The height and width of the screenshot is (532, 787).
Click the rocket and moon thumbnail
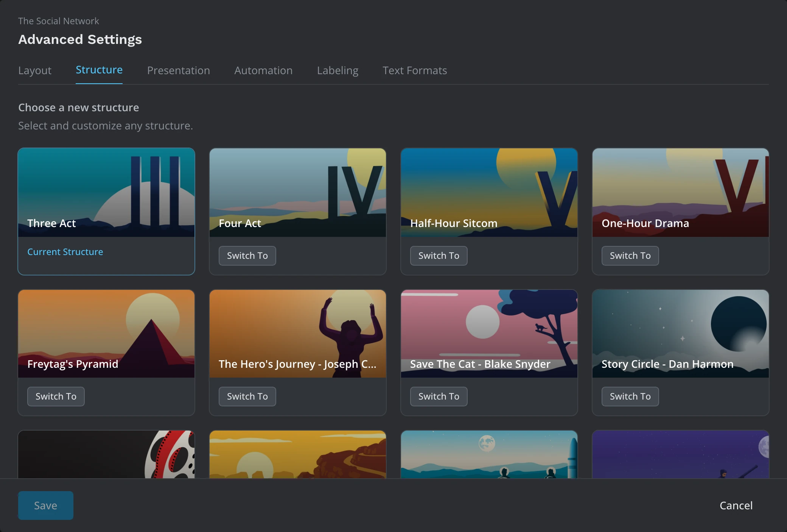tap(489, 454)
